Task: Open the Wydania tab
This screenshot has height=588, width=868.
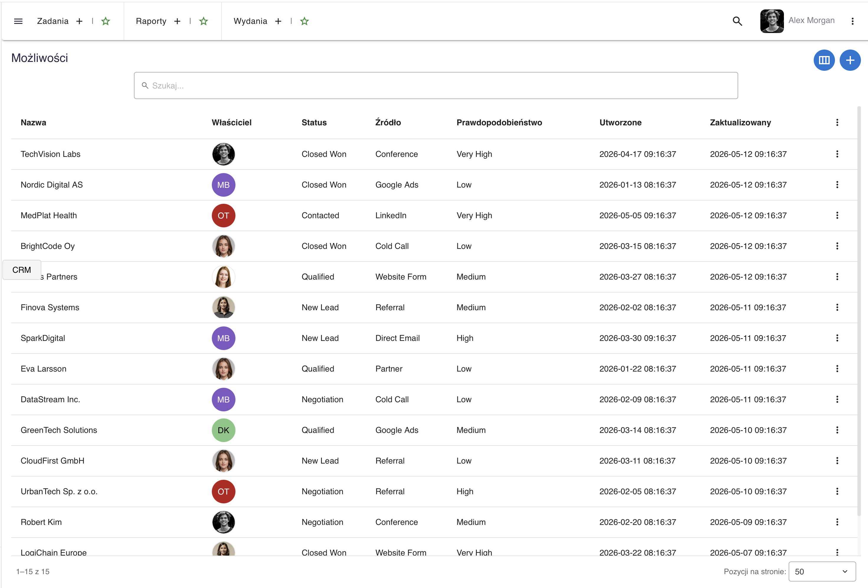Action: tap(250, 21)
